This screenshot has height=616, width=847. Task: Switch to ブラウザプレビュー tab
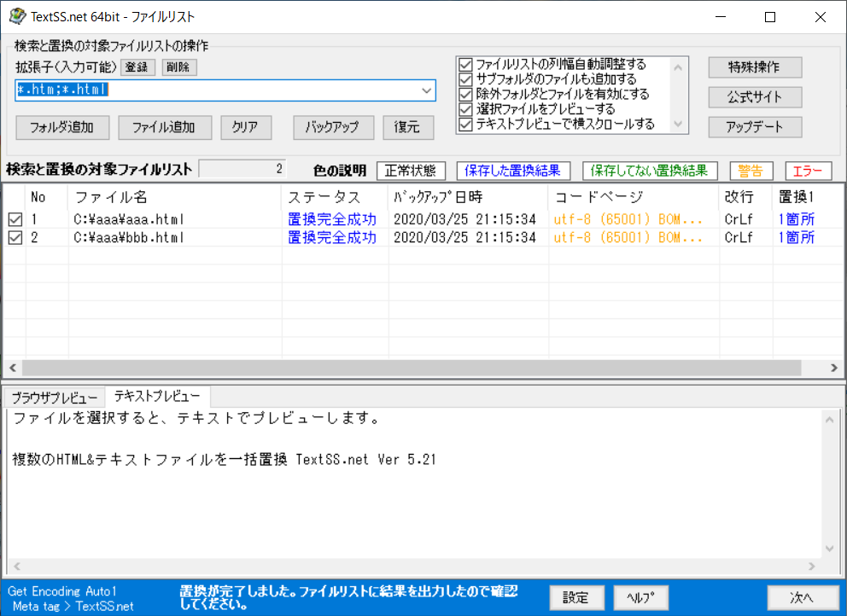55,398
